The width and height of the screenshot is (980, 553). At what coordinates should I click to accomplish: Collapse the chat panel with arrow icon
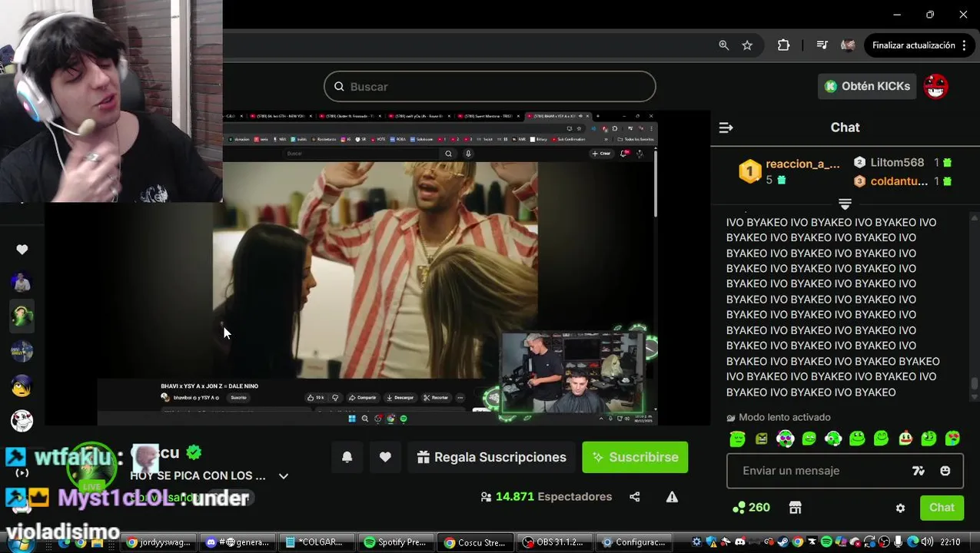[x=726, y=127]
